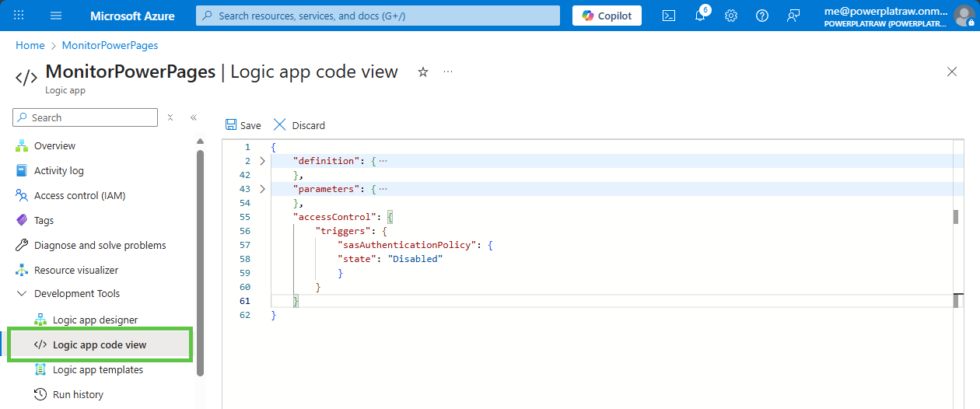The image size is (980, 409).
Task: Open the Overview menu item
Action: point(54,145)
